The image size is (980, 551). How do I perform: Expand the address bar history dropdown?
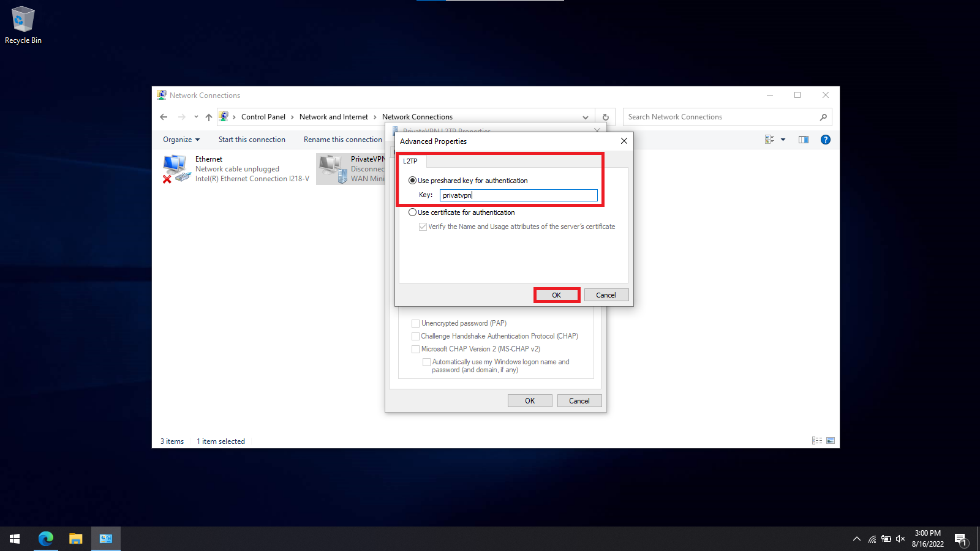(x=585, y=117)
